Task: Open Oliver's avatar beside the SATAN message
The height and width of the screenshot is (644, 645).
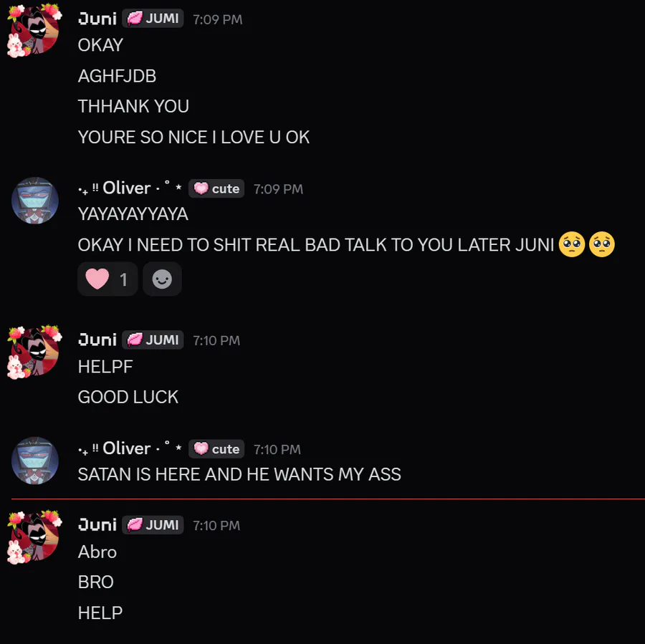Action: tap(35, 461)
